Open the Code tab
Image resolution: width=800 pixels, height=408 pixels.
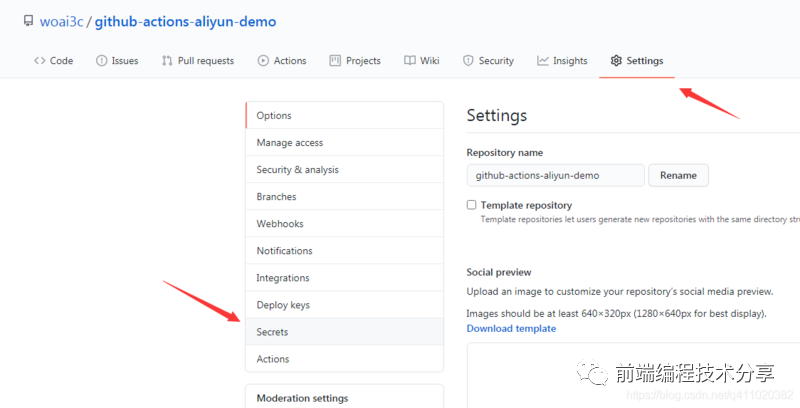(54, 61)
